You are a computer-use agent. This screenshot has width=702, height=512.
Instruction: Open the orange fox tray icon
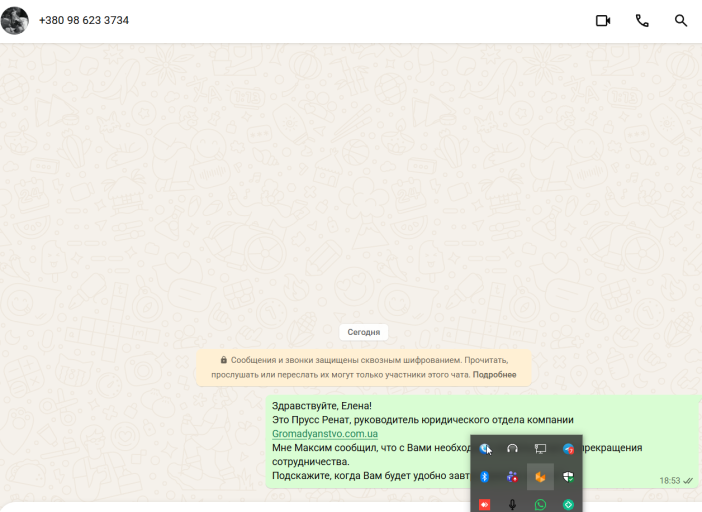pos(540,477)
